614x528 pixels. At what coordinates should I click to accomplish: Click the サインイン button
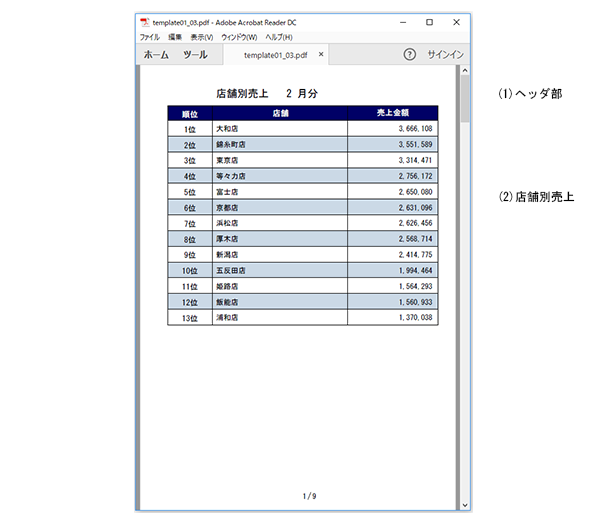pos(446,54)
